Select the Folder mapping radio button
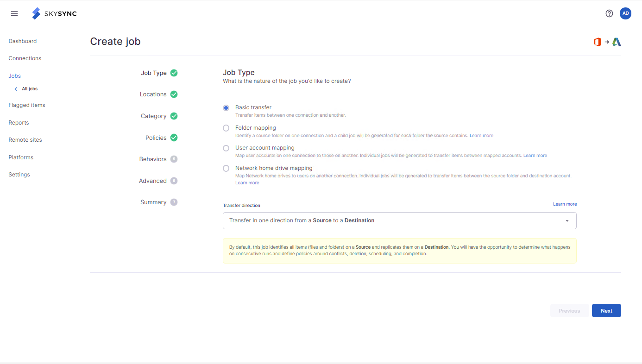 point(226,128)
